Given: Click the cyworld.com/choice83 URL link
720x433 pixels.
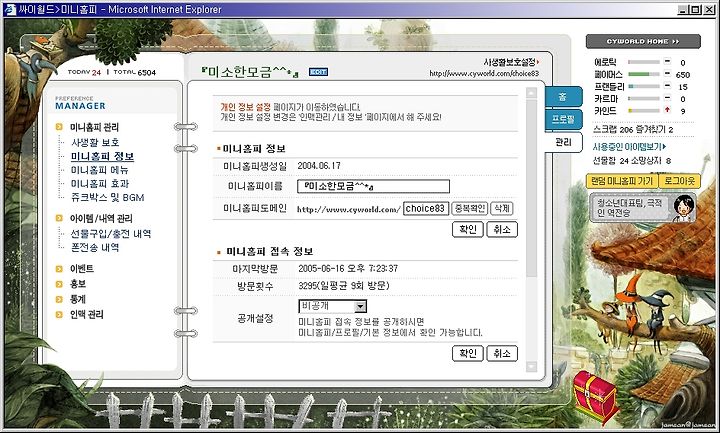Looking at the screenshot, I should tap(484, 73).
